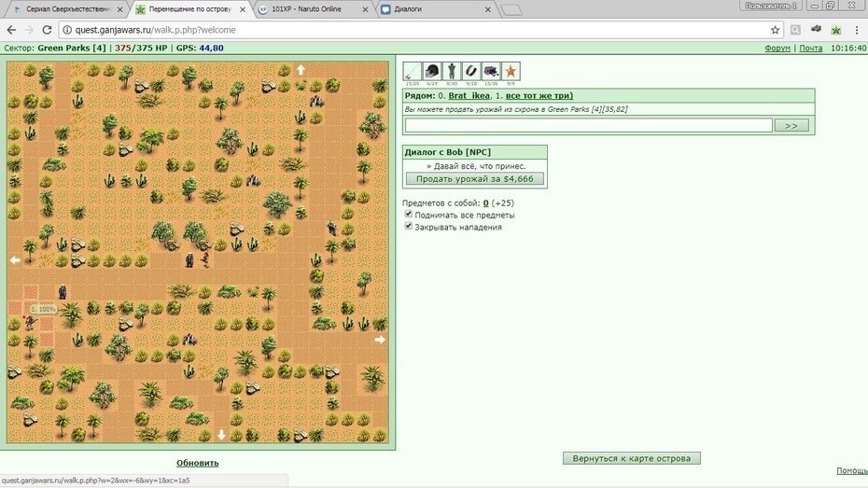
Task: Bookmark this page with the star icon
Action: pos(775,30)
